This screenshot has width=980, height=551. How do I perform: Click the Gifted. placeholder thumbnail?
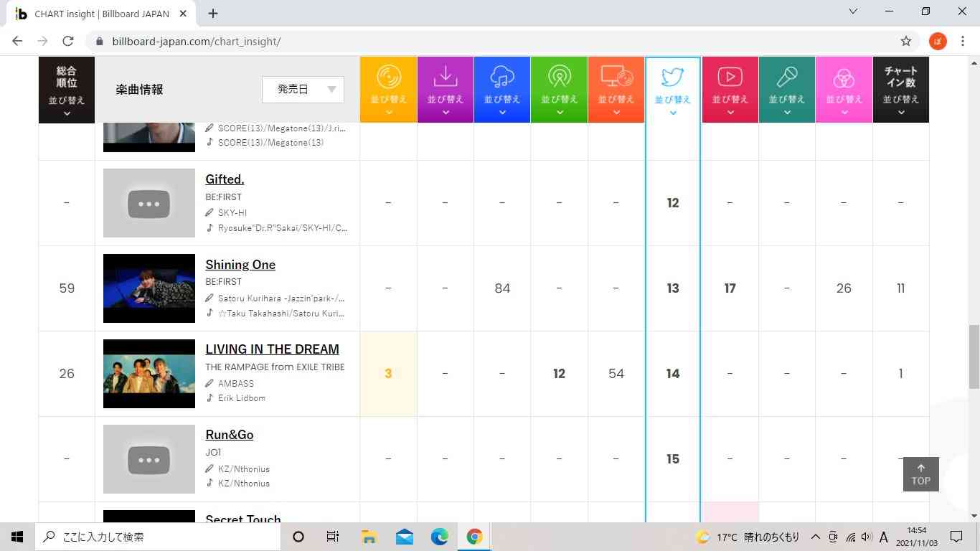pos(149,203)
